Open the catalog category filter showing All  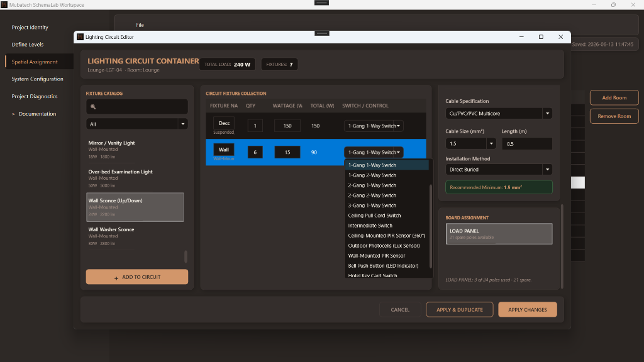click(x=136, y=124)
